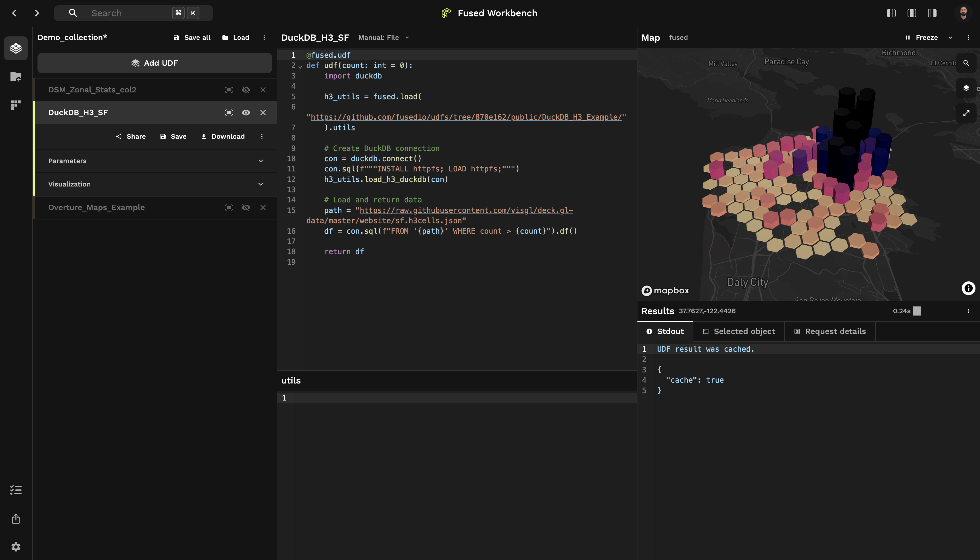
Task: Go back with the left arrow
Action: tap(14, 13)
